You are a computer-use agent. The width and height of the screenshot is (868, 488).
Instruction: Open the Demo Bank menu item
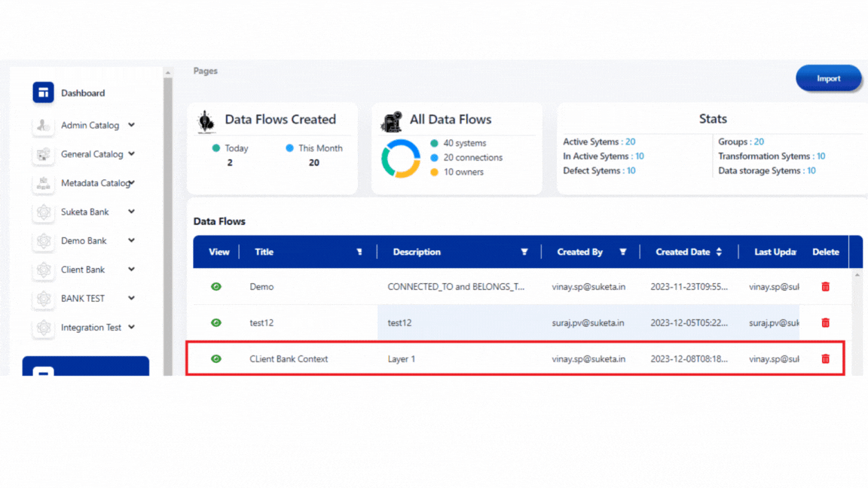tap(84, 241)
